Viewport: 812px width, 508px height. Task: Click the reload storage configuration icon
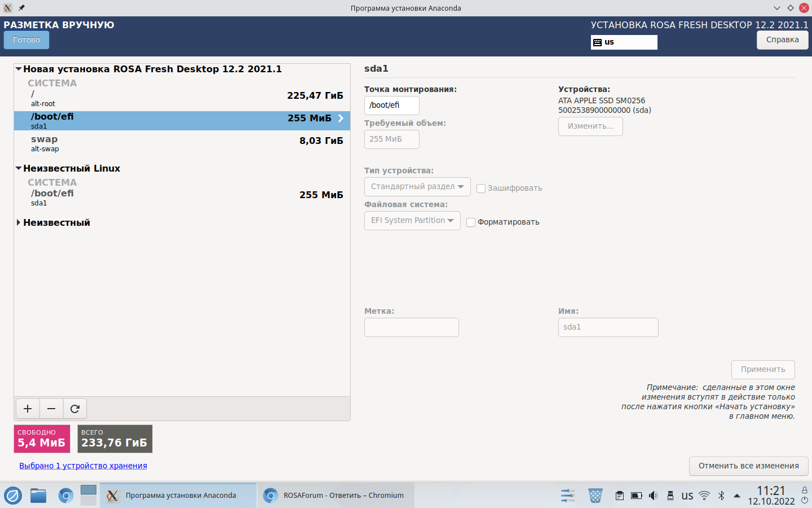point(75,409)
